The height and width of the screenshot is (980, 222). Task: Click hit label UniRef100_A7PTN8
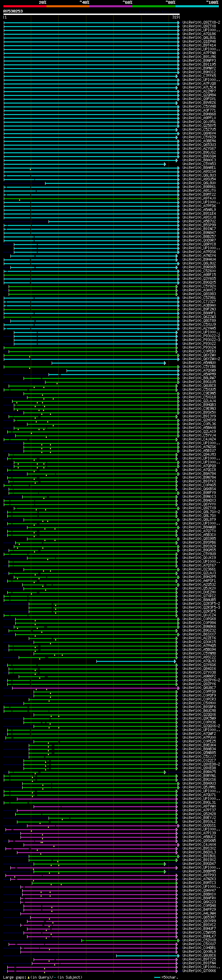[199, 53]
